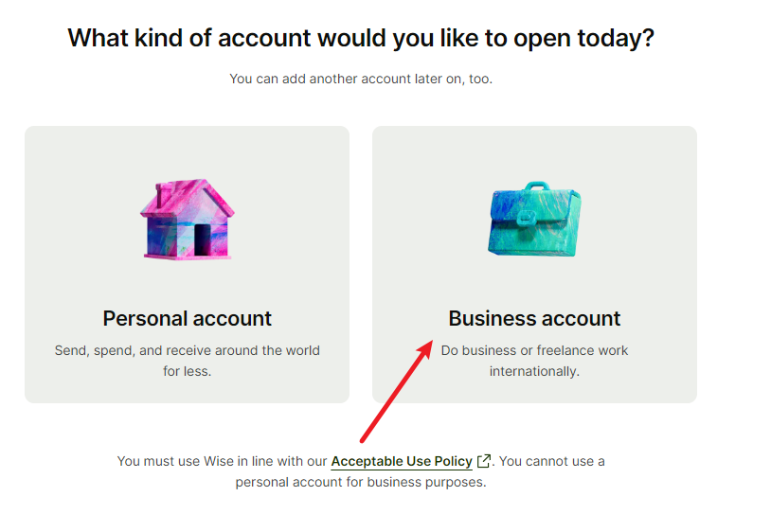The width and height of the screenshot is (771, 532).
Task: Click the 'What kind of account' page heading
Action: [x=361, y=39]
